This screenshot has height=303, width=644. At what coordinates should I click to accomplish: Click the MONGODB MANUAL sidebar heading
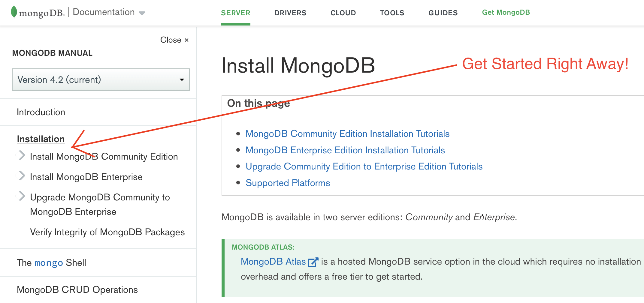[52, 53]
